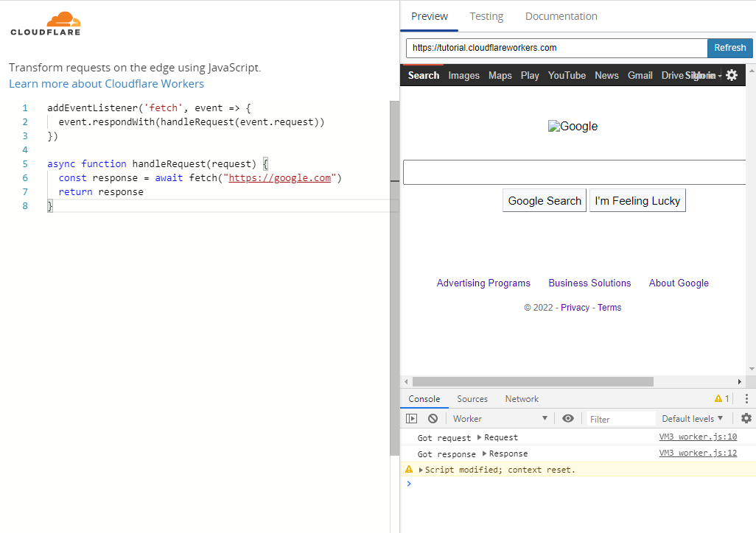
Task: Switch to the Testing tab
Action: 486,16
